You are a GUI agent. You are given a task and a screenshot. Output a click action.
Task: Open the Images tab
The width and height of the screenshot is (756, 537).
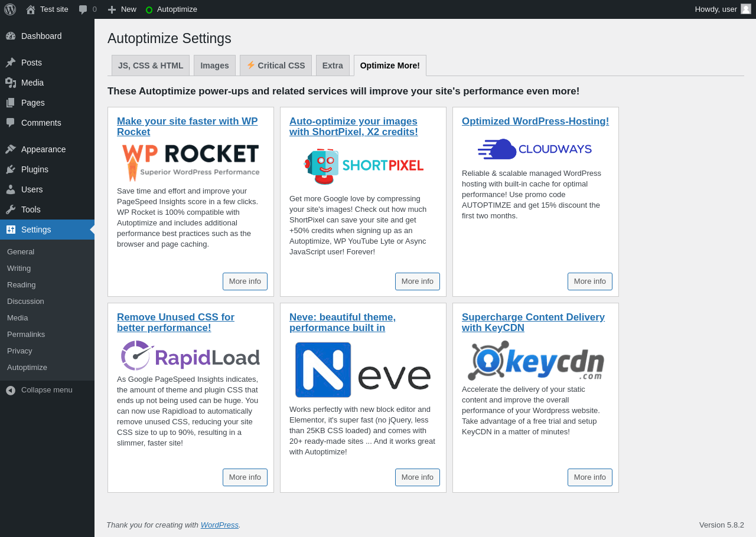click(x=214, y=66)
